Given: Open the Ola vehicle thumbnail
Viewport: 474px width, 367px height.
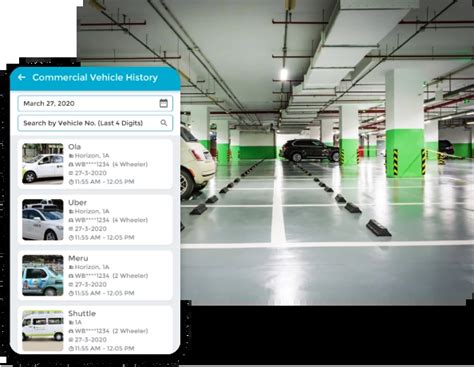Looking at the screenshot, I should tap(43, 164).
